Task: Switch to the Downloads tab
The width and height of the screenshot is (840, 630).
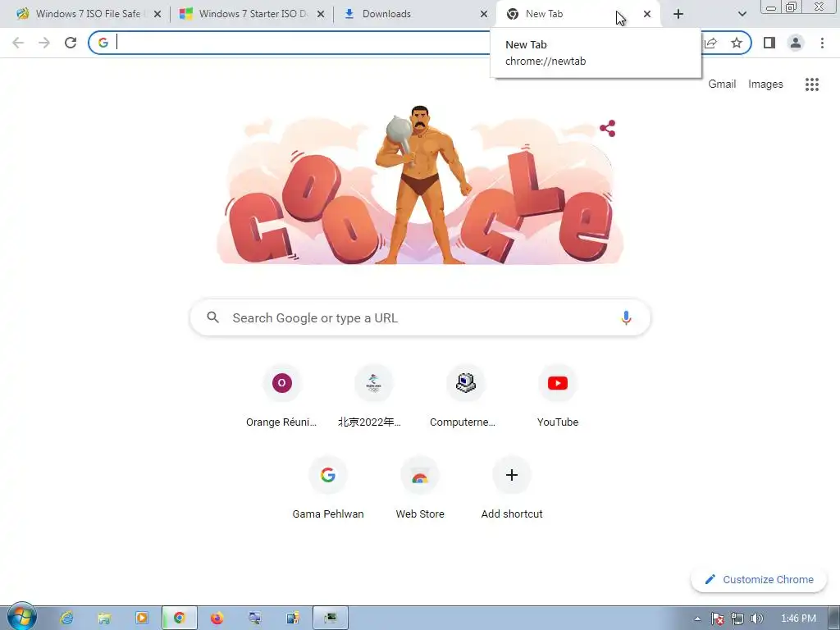Action: pos(415,14)
